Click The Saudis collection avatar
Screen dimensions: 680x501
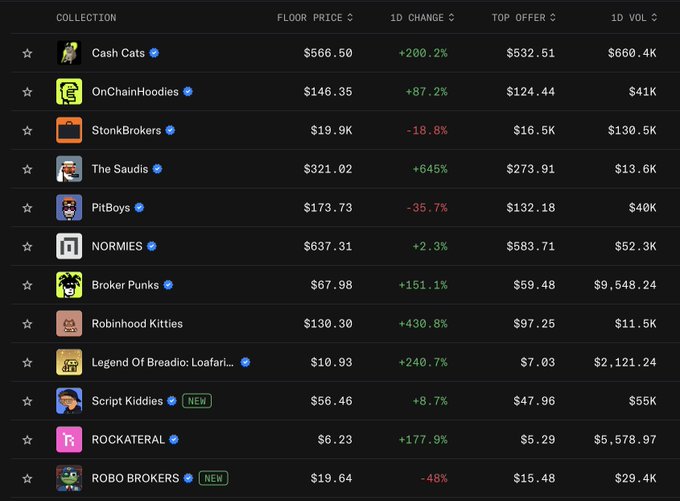[69, 169]
